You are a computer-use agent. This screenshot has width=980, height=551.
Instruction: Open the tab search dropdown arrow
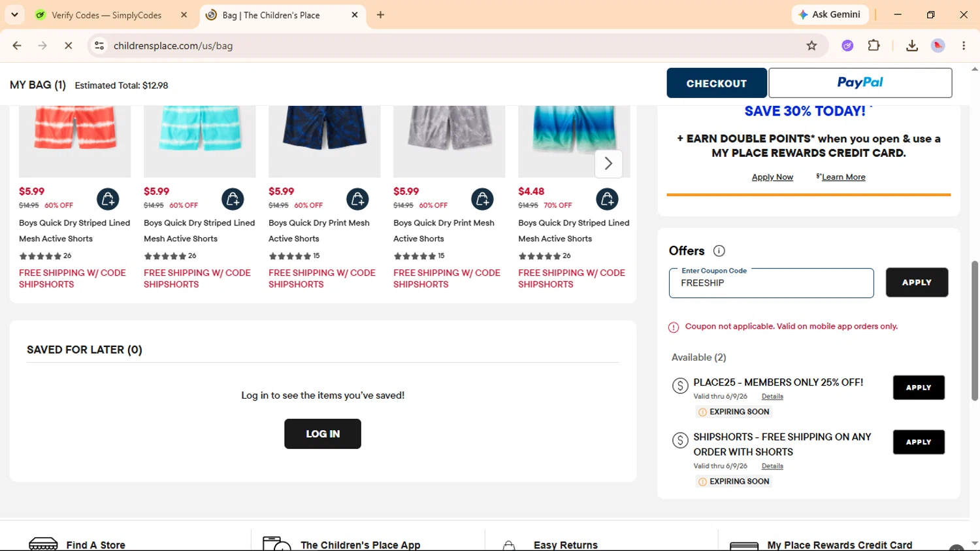14,14
